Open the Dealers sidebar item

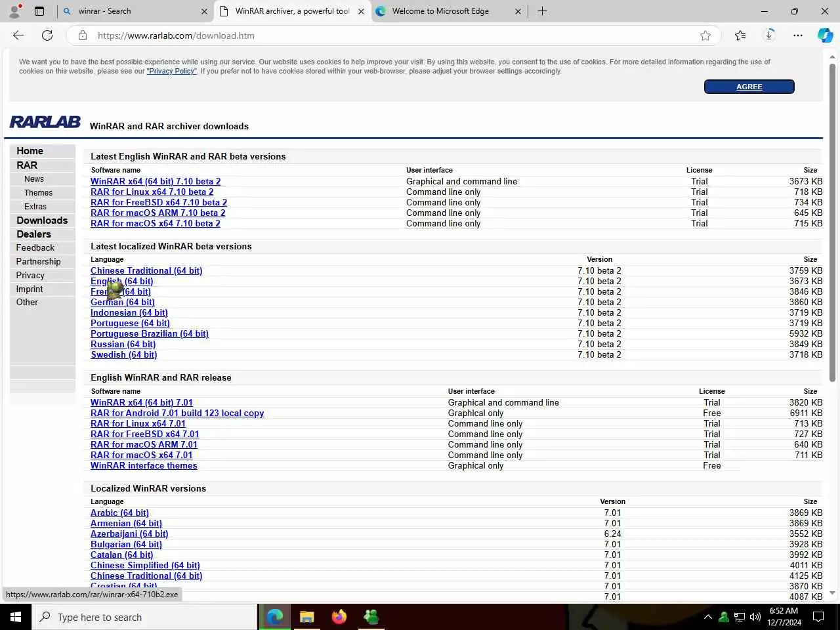[33, 234]
